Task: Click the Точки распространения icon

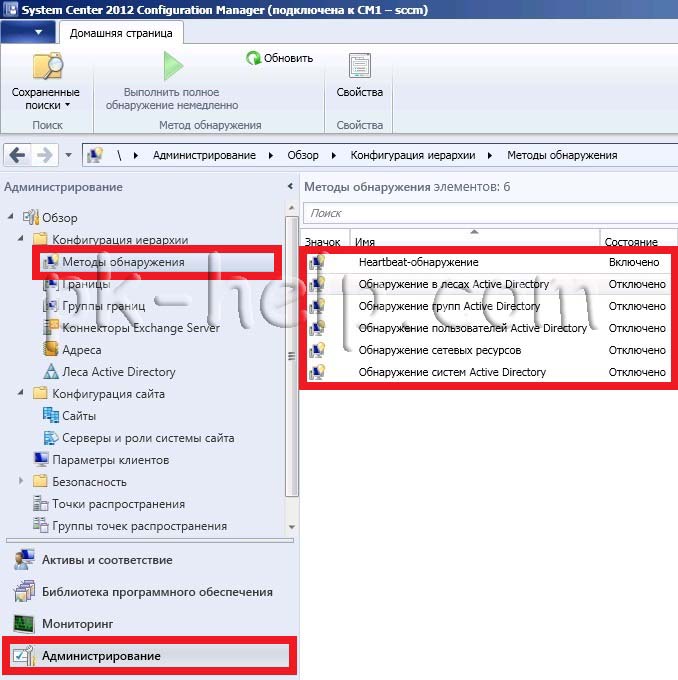Action: click(x=41, y=503)
